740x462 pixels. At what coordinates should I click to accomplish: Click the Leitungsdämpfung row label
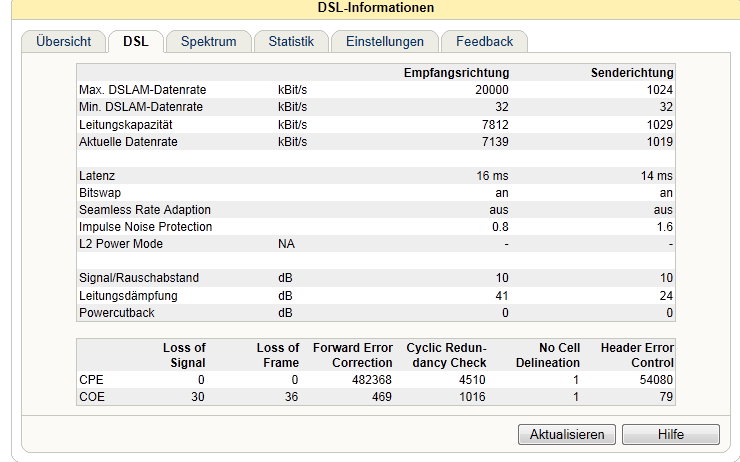tap(128, 296)
